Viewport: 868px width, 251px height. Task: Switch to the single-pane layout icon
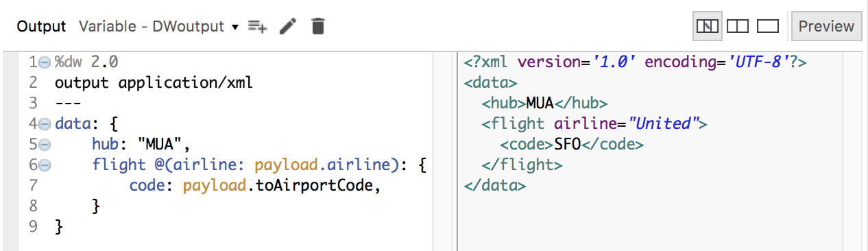768,26
